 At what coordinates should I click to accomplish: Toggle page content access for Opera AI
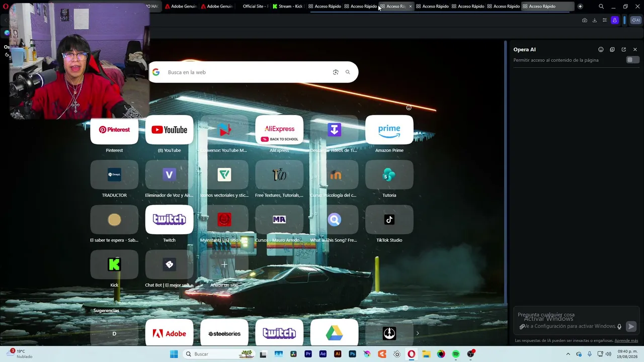tap(632, 60)
